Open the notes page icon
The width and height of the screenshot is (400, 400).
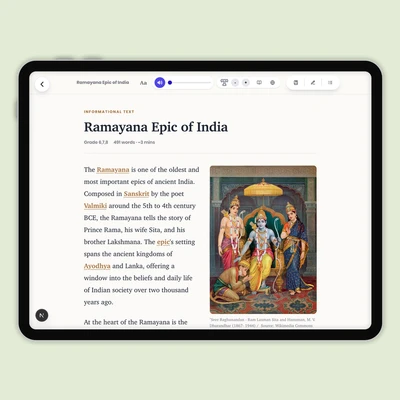pyautogui.click(x=296, y=83)
